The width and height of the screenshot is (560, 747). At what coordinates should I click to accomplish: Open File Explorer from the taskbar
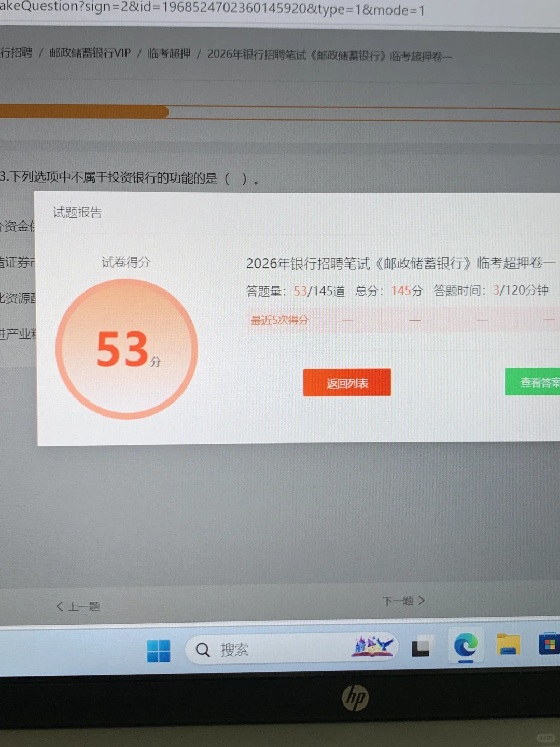tap(508, 644)
